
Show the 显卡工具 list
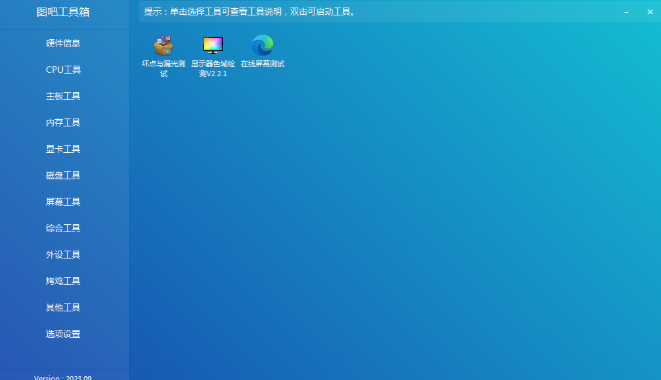point(63,149)
